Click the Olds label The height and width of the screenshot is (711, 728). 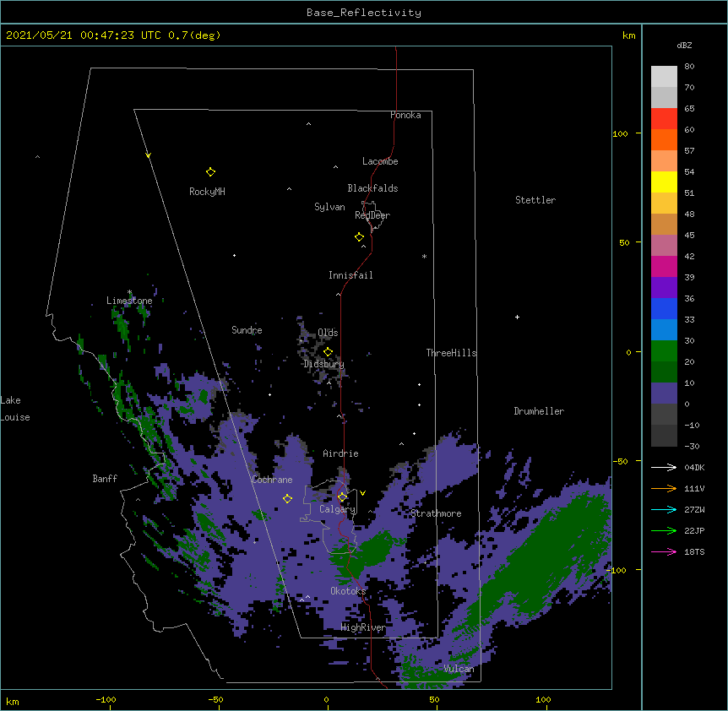tap(328, 333)
